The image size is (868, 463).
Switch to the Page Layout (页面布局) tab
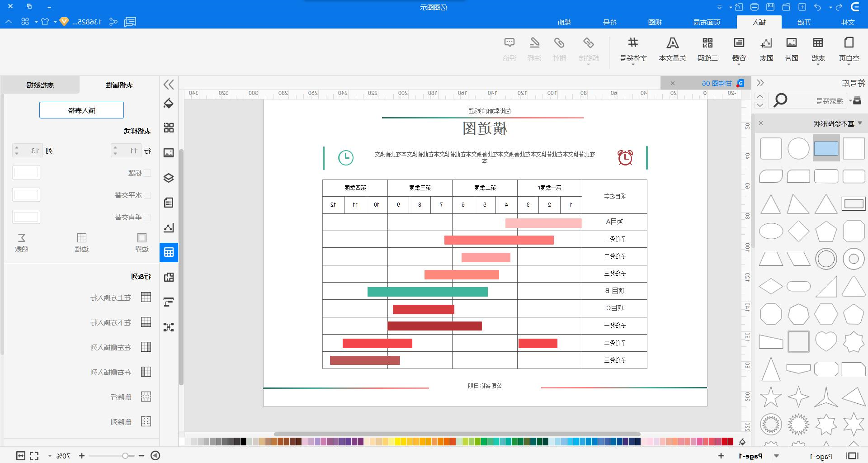tap(707, 22)
